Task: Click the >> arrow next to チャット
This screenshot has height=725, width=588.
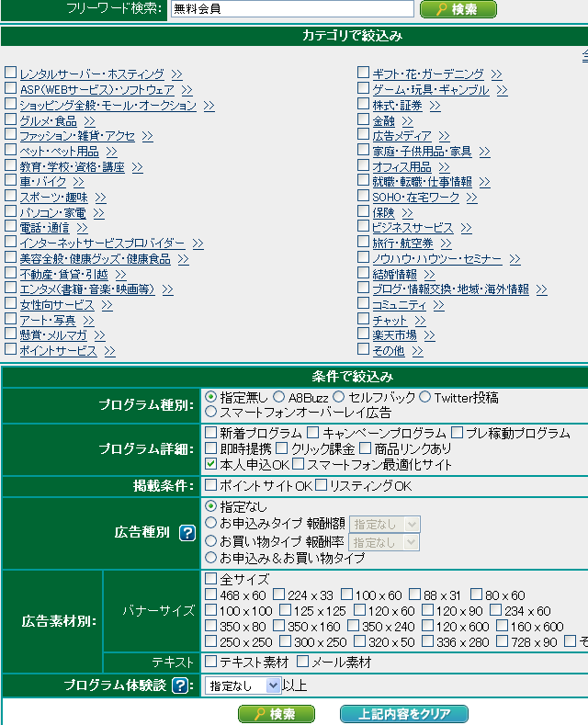Action: [x=420, y=321]
